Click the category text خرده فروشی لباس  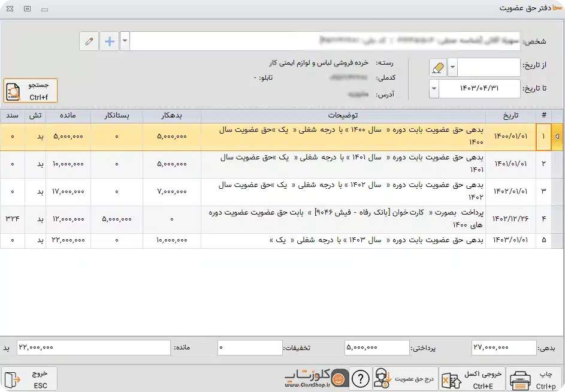pos(344,63)
